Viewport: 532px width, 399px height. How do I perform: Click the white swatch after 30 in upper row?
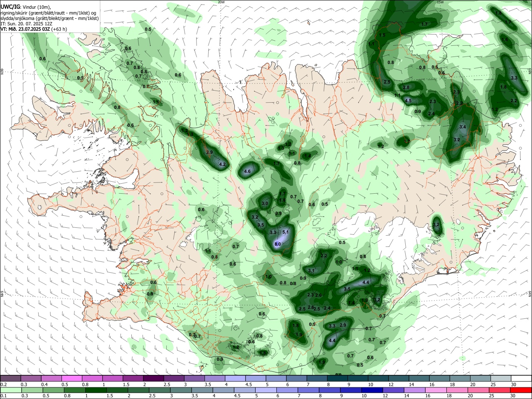point(522,378)
